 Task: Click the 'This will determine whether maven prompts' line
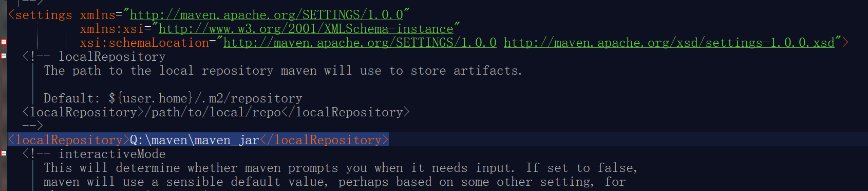341,168
